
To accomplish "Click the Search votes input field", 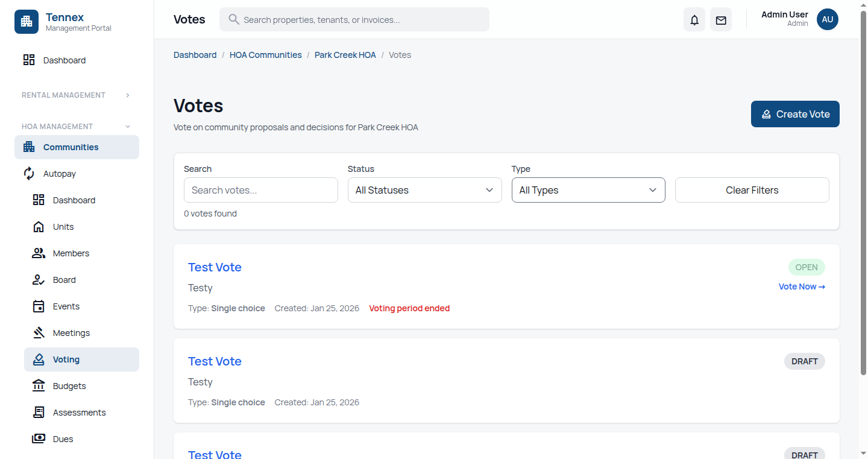I will point(260,190).
